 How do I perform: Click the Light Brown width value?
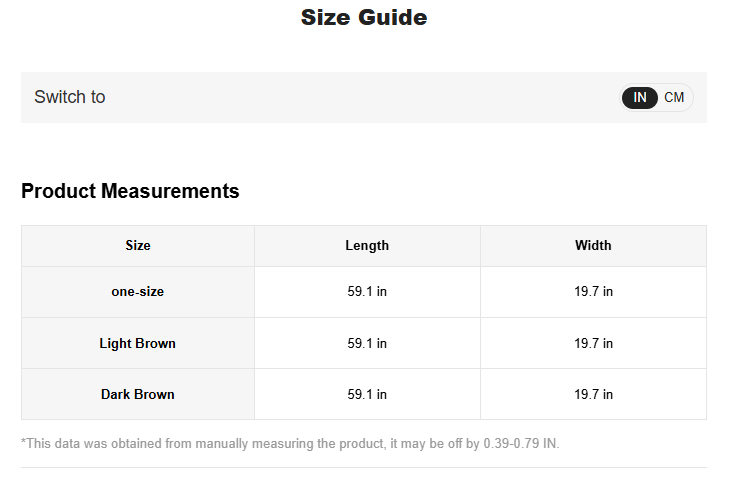(593, 343)
